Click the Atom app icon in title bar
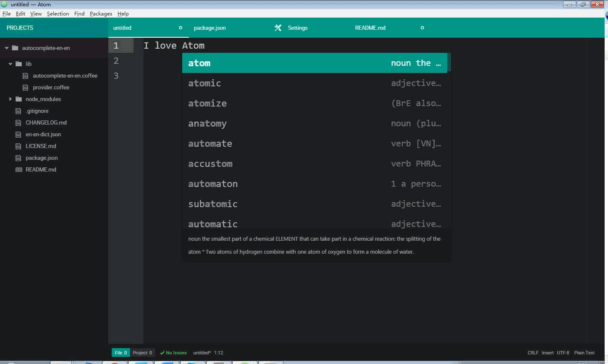This screenshot has width=608, height=364. pyautogui.click(x=4, y=4)
